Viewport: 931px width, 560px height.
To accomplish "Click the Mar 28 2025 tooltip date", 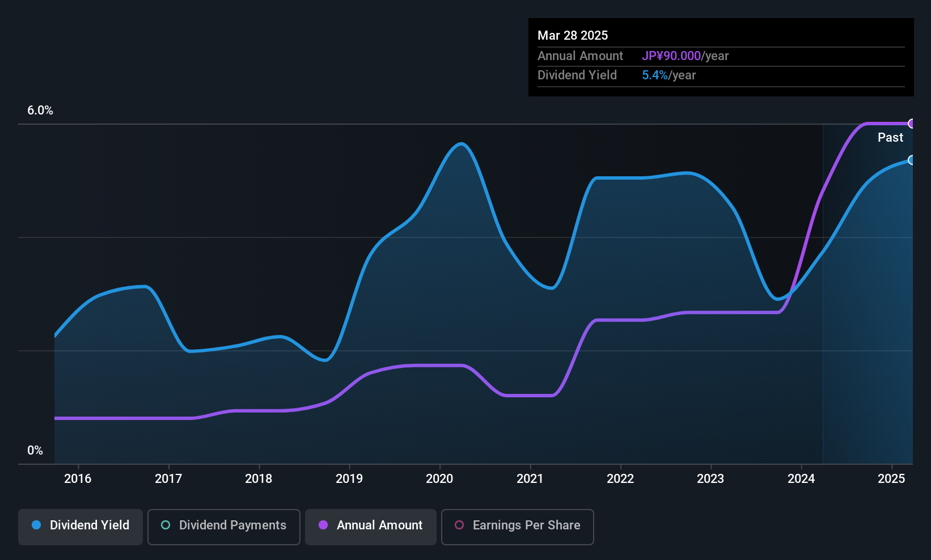I will (x=573, y=36).
